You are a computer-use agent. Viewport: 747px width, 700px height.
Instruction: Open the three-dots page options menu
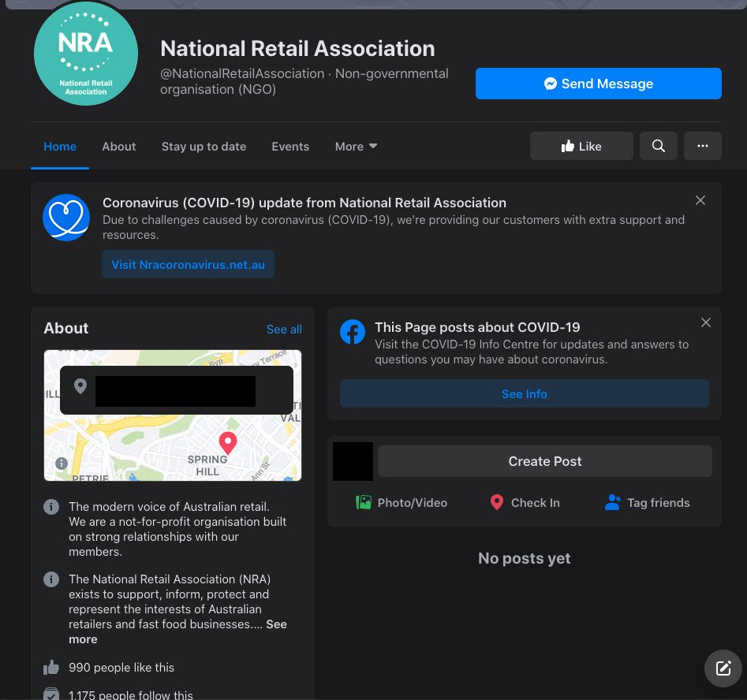[x=702, y=146]
